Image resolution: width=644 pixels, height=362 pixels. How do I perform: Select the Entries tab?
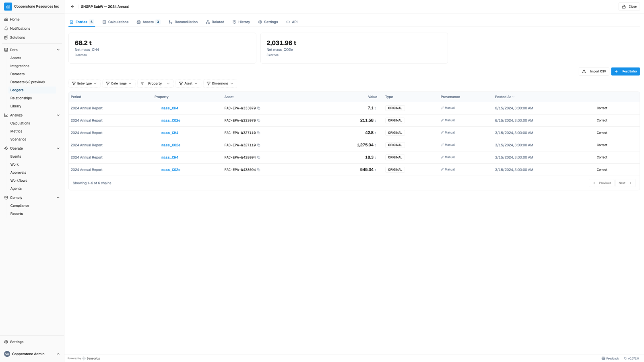click(82, 22)
